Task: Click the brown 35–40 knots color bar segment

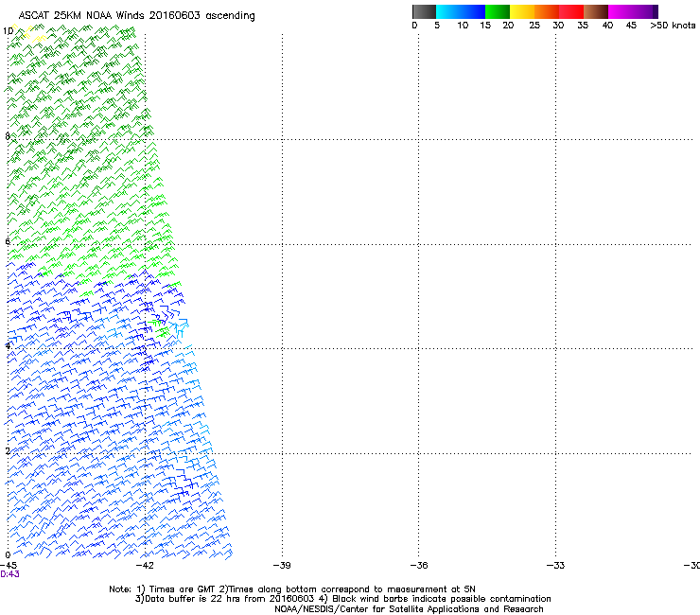Action: 596,11
